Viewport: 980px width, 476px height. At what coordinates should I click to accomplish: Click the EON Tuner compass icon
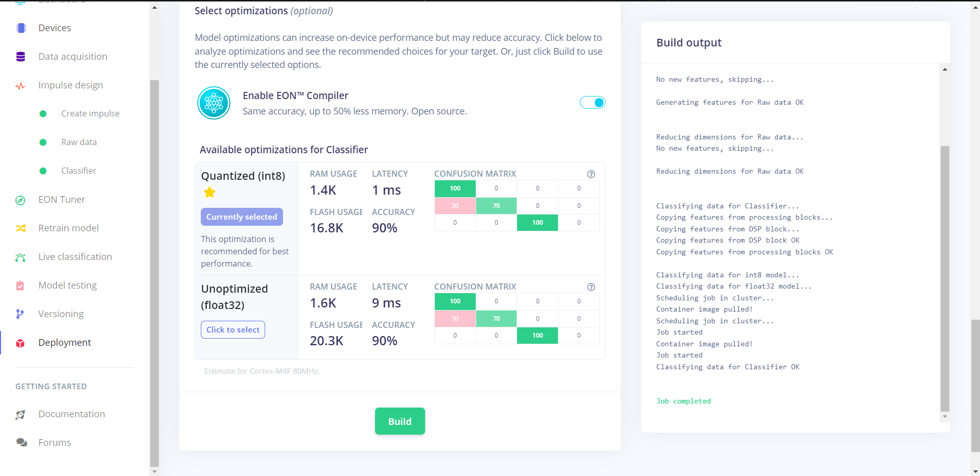21,200
